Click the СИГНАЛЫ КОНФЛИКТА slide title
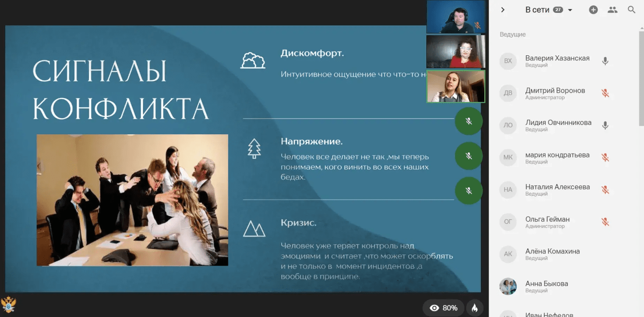 121,89
